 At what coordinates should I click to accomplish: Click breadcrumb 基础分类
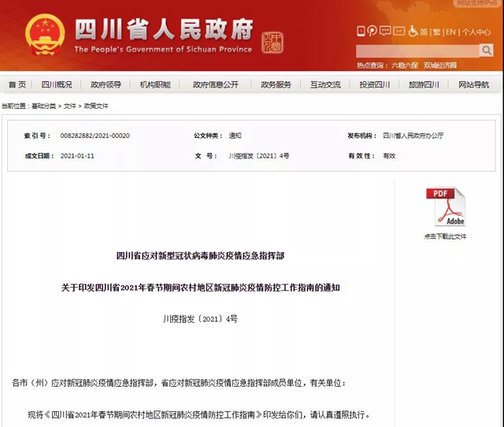coord(44,106)
